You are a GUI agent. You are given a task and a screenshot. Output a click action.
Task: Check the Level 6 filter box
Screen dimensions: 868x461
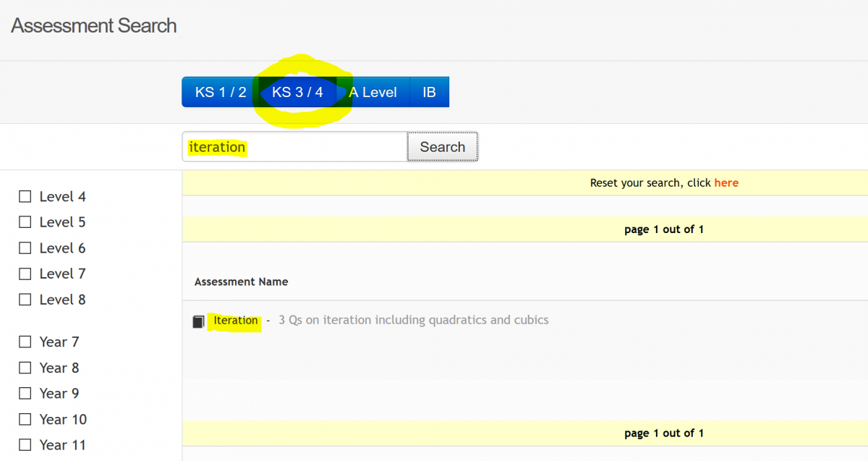pyautogui.click(x=25, y=248)
